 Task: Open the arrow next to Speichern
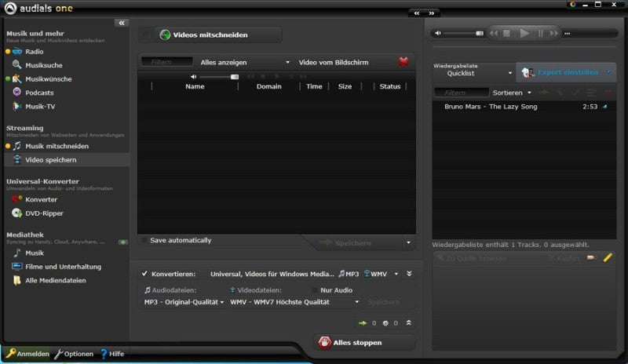coord(408,242)
